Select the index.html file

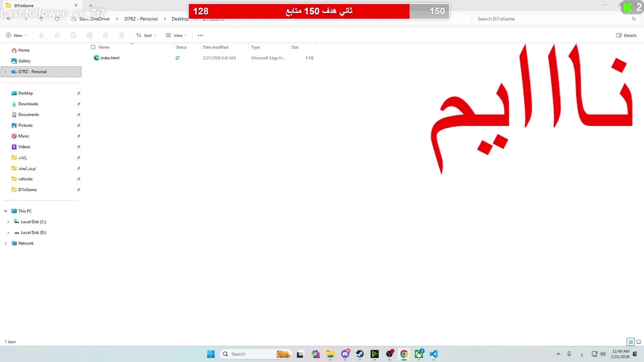(110, 58)
